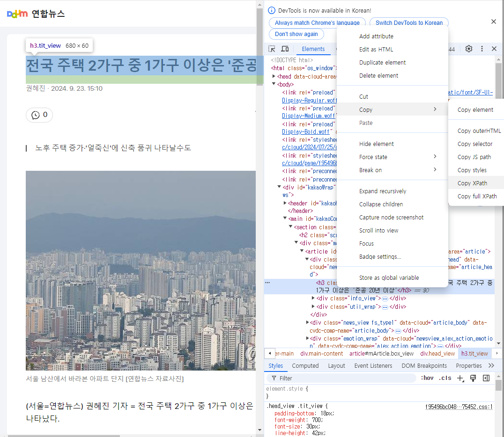Close the DevTools panel

[494, 49]
